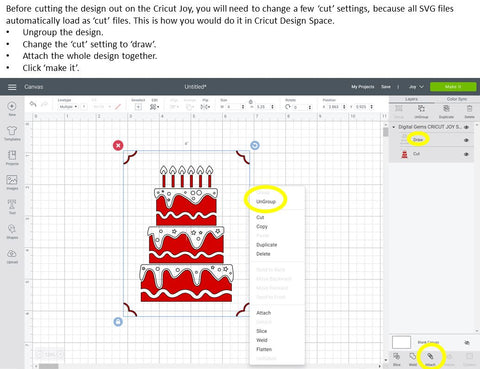
Task: Click the Rotate angle input field
Action: click(300, 107)
